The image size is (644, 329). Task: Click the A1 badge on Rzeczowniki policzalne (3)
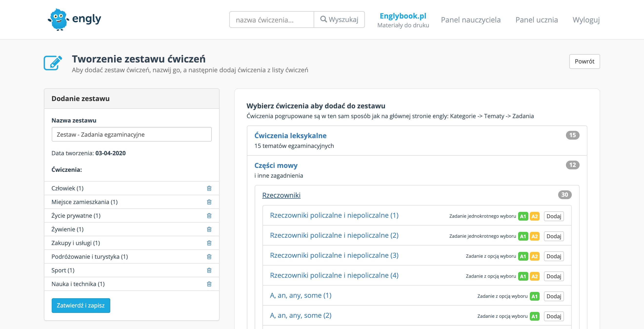(x=523, y=256)
